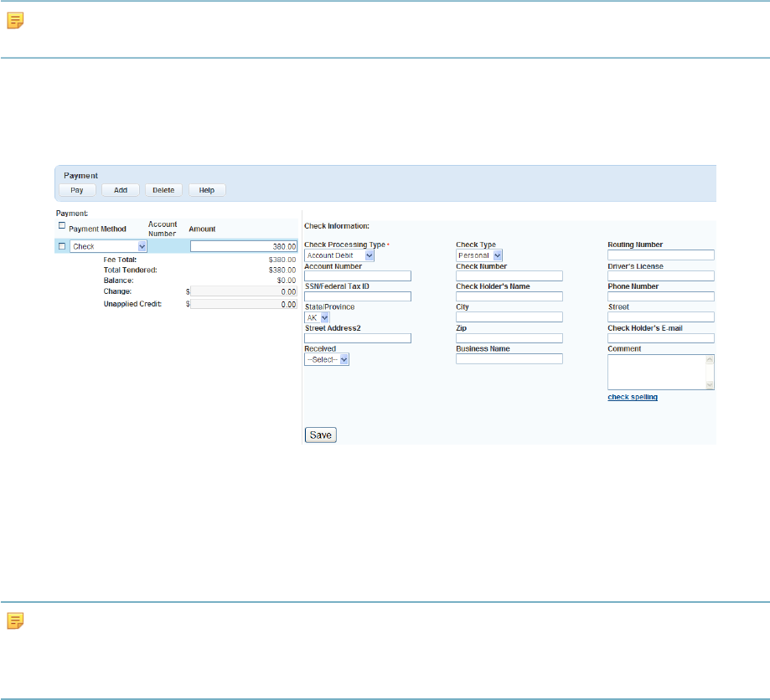
Task: Tick the checkbox in the Check payment row
Action: 62,246
